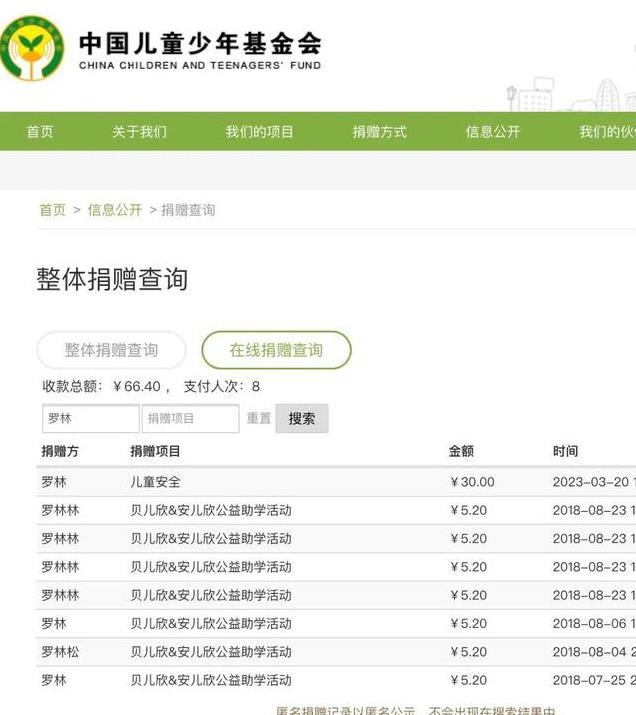Screen dimensions: 636x715
Task: Select the ¥30.00 amount cell
Action: coord(472,482)
